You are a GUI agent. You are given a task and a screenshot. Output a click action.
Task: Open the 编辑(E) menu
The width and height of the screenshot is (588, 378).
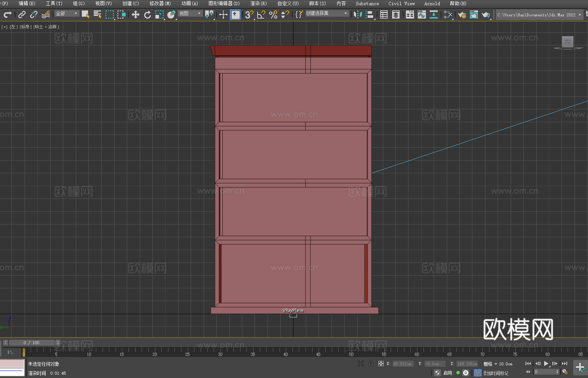pyautogui.click(x=27, y=3)
